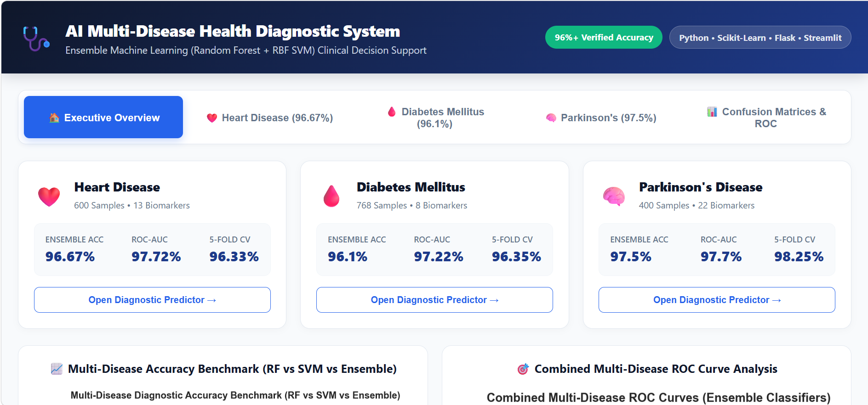This screenshot has height=405, width=868.
Task: Click the large heart icon in Heart Disease card
Action: [49, 197]
